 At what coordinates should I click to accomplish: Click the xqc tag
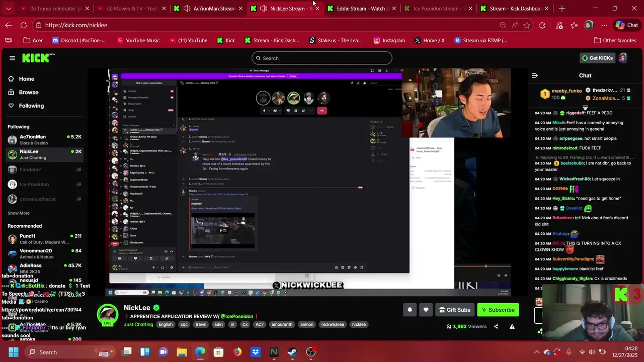184,325
